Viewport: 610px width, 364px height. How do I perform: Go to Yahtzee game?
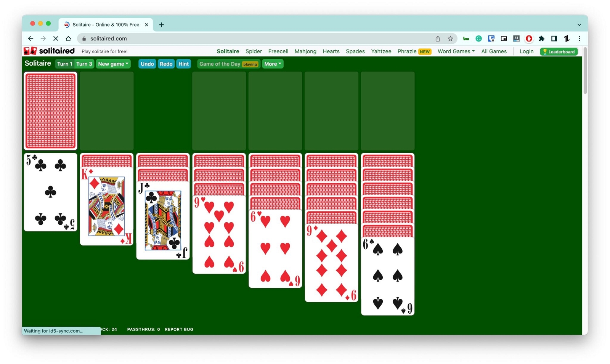tap(381, 51)
